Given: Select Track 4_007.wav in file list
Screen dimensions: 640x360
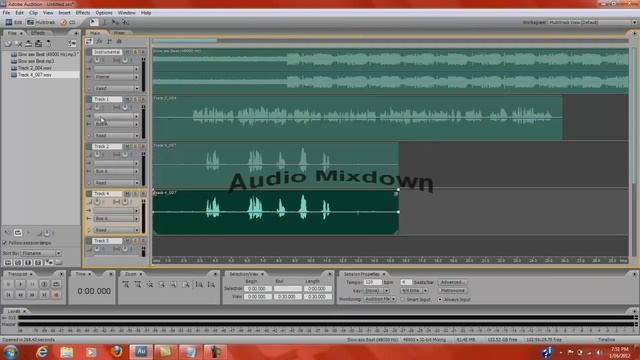Looking at the screenshot, I should point(34,75).
